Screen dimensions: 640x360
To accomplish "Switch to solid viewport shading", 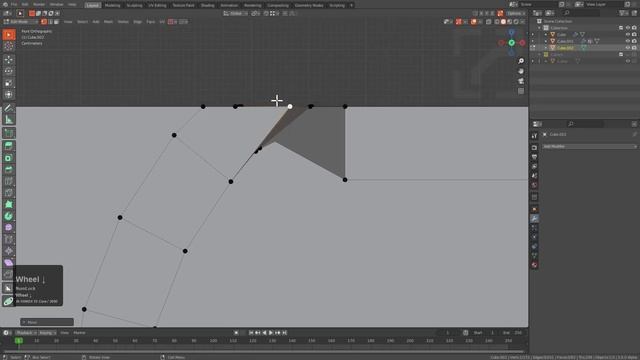I will (503, 22).
